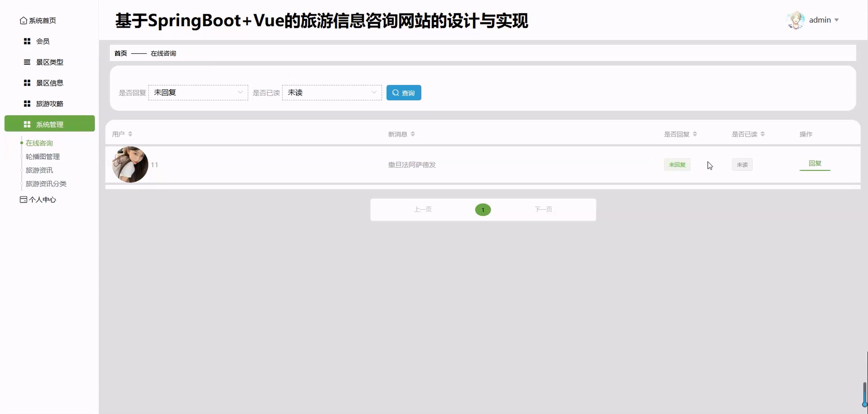
Task: Expand the admin user menu arrow
Action: tap(836, 20)
